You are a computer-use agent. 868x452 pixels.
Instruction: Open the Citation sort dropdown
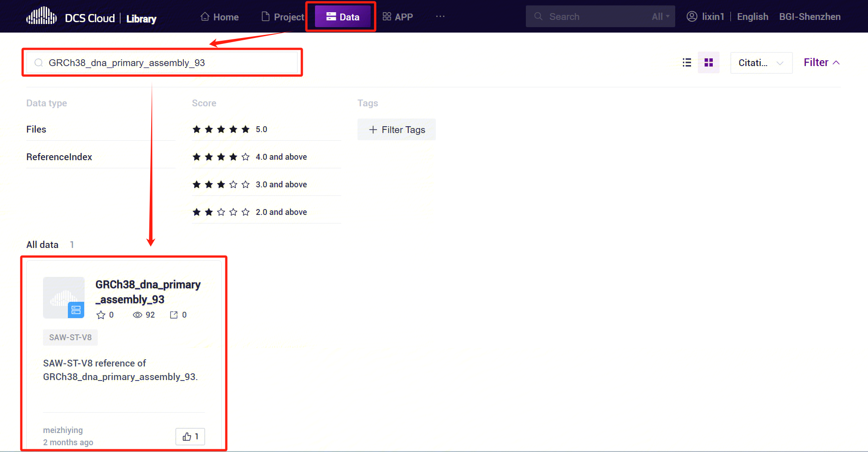761,62
